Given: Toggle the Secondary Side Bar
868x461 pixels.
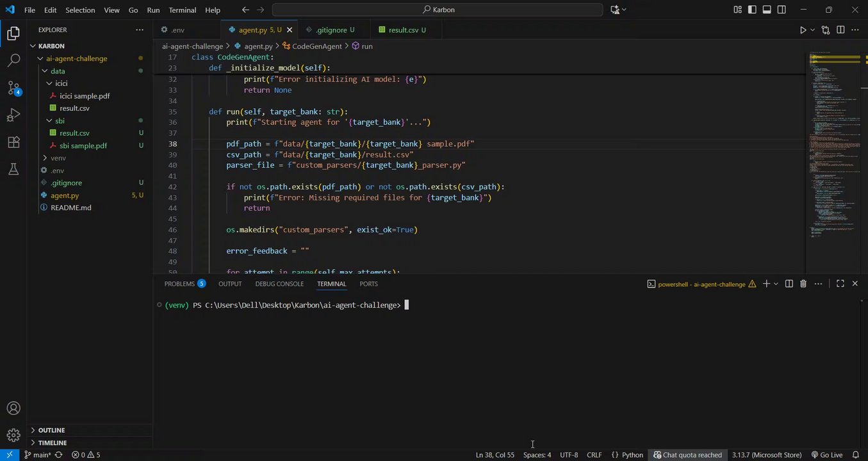Looking at the screenshot, I should (x=782, y=10).
